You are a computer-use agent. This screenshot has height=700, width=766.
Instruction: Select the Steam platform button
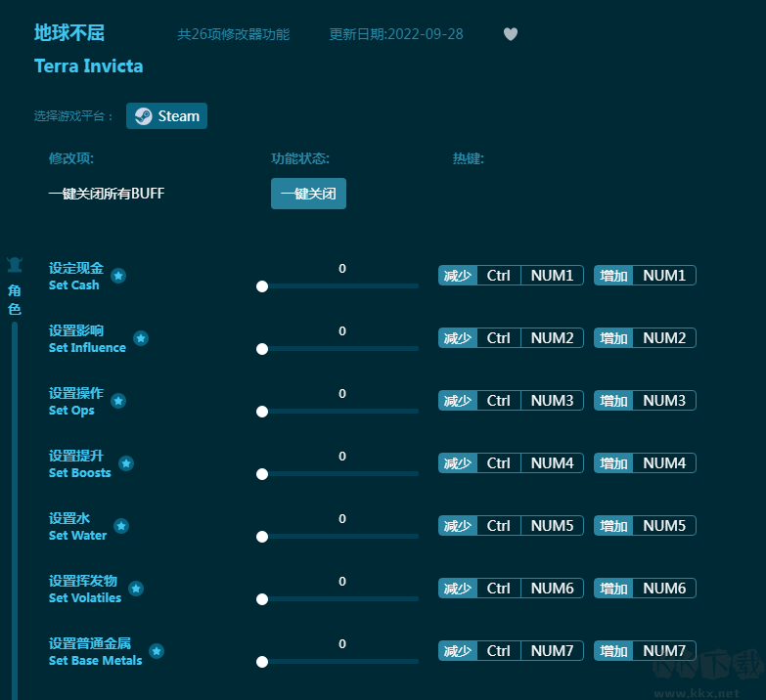pyautogui.click(x=166, y=116)
